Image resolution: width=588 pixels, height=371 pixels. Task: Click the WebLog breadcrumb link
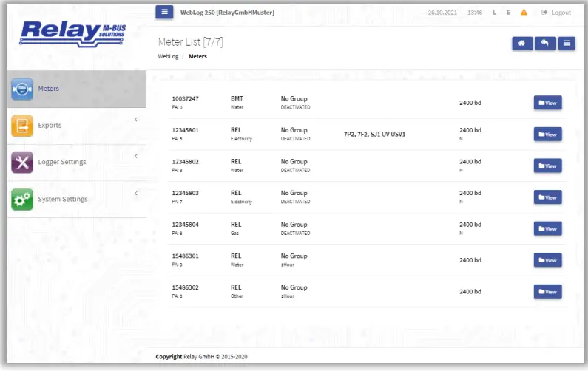click(168, 57)
